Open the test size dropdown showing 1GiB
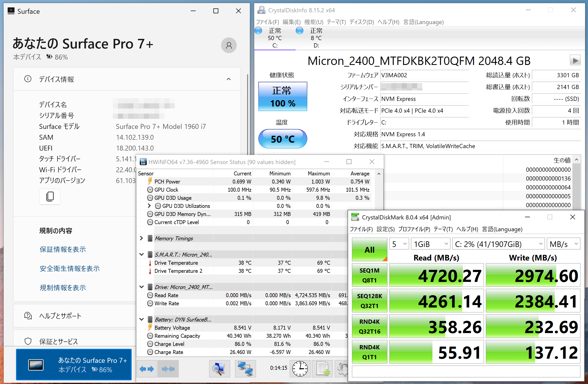This screenshot has width=588, height=384. (x=431, y=244)
